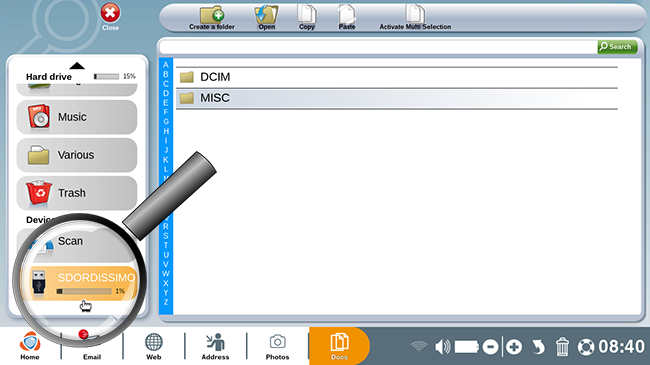Select the MISC folder row
Screen dimensions: 650x365
(x=397, y=98)
